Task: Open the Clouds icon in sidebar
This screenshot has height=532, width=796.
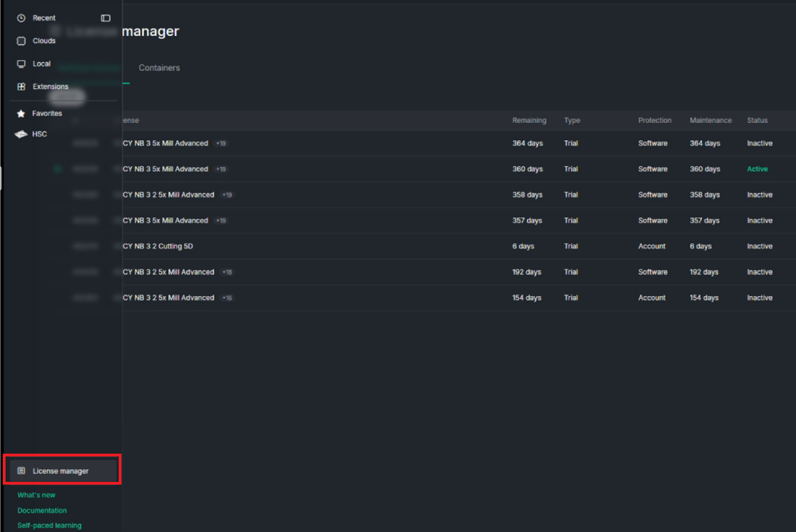Action: (21, 41)
